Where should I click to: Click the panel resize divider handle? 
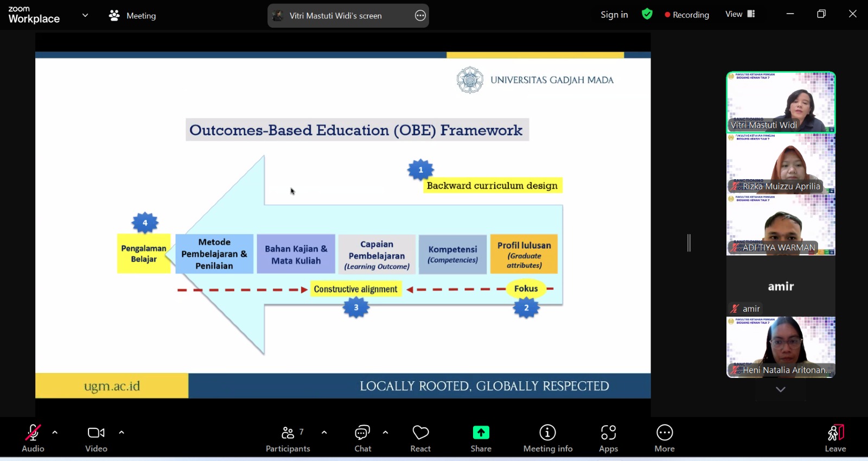[689, 243]
